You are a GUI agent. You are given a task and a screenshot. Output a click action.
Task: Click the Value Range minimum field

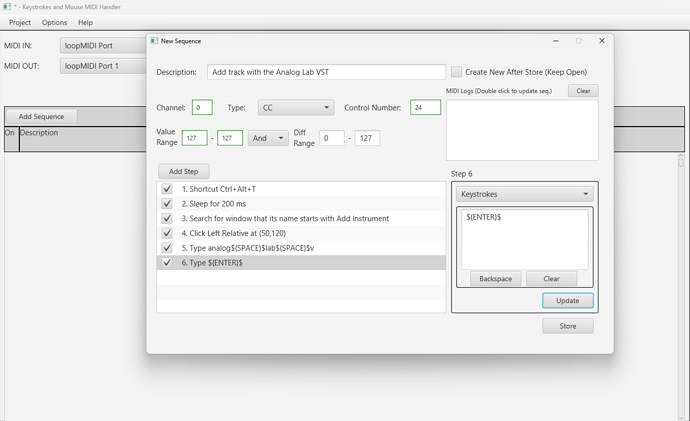(x=195, y=138)
